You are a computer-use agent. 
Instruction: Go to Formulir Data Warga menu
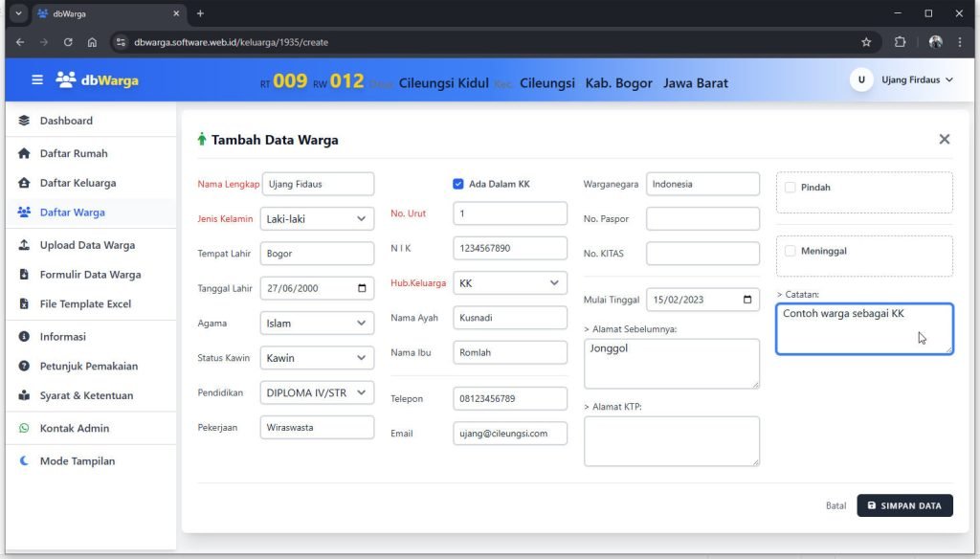pyautogui.click(x=90, y=275)
